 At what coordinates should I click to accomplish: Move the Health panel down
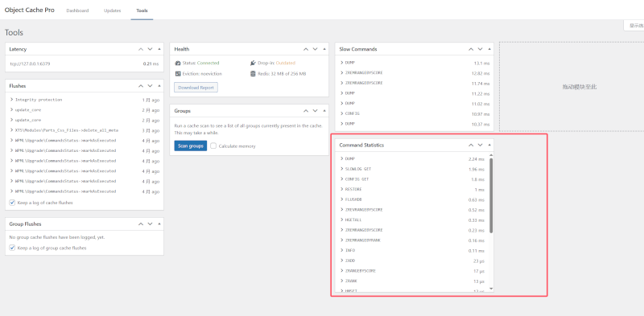315,49
